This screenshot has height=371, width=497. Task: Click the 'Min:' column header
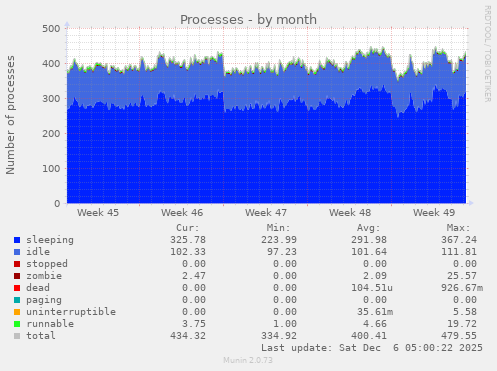tap(278, 228)
